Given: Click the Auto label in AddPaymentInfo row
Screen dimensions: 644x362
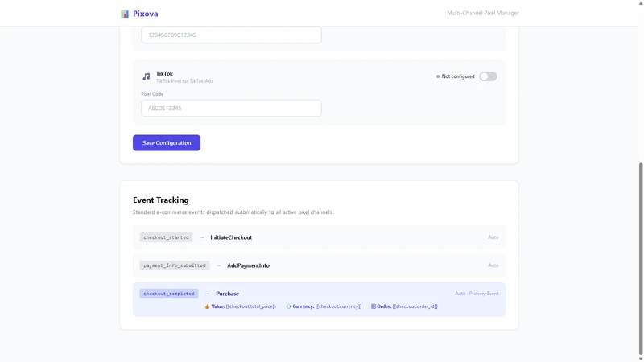Looking at the screenshot, I should [x=493, y=265].
